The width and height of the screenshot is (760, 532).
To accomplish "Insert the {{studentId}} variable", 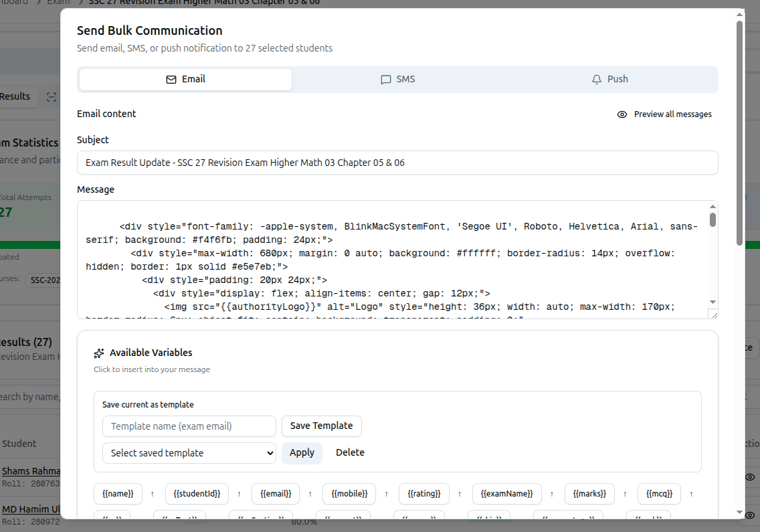I will pos(197,494).
